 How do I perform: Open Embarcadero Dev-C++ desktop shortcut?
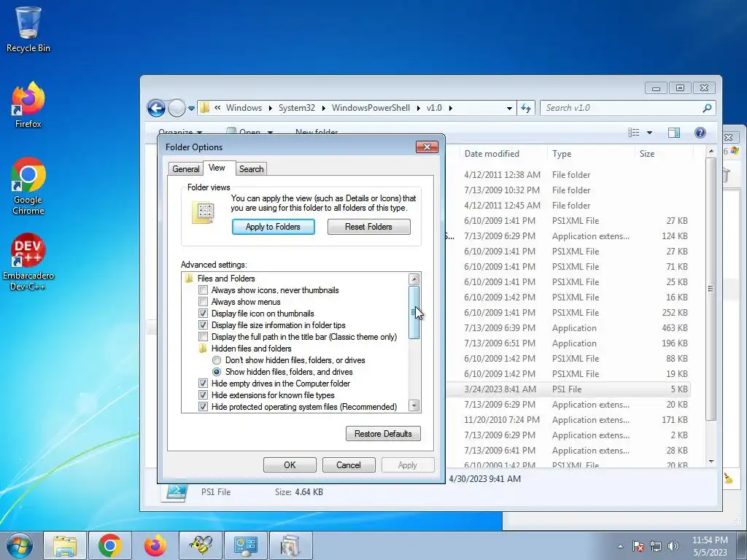28,262
